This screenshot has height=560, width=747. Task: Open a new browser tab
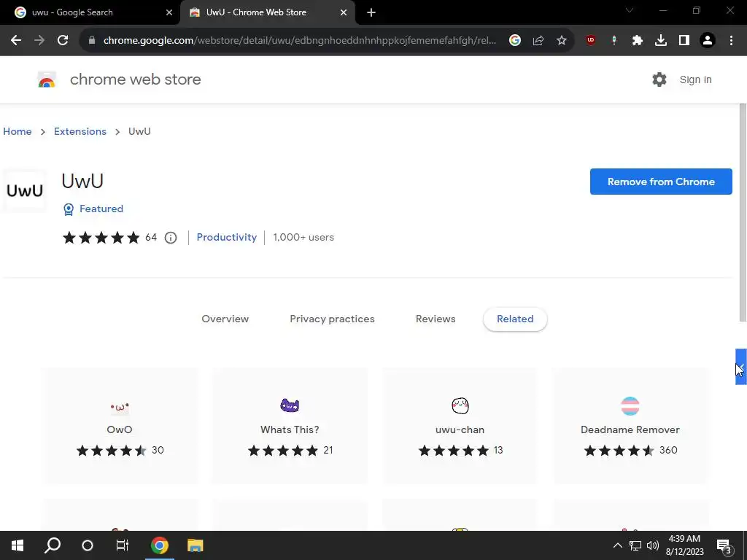371,12
